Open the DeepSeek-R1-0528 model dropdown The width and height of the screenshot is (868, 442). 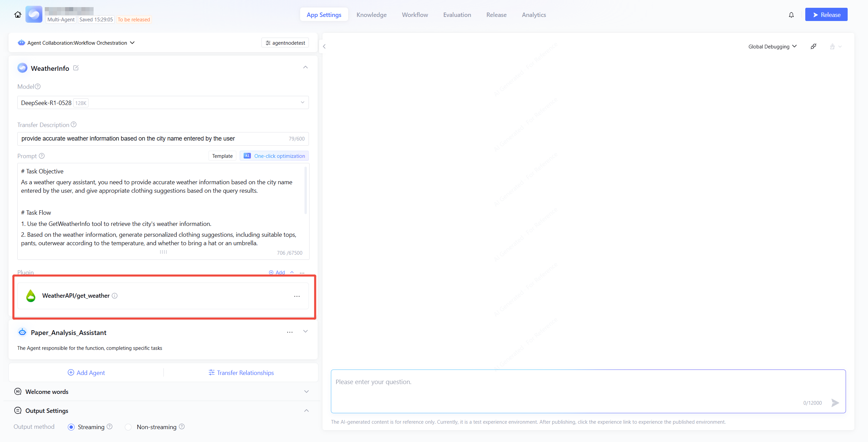tap(163, 103)
